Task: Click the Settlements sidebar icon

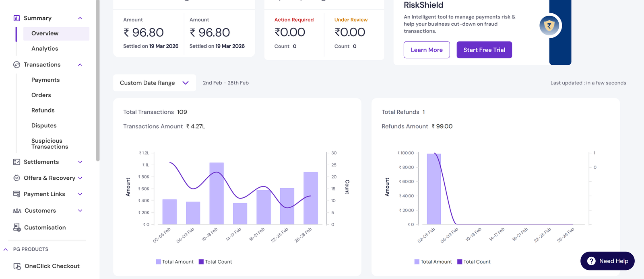Action: coord(17,162)
